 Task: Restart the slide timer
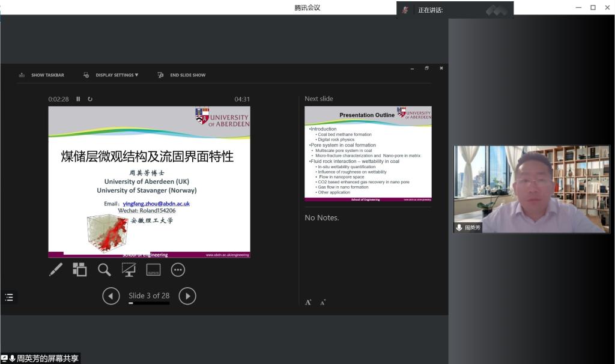tap(90, 99)
